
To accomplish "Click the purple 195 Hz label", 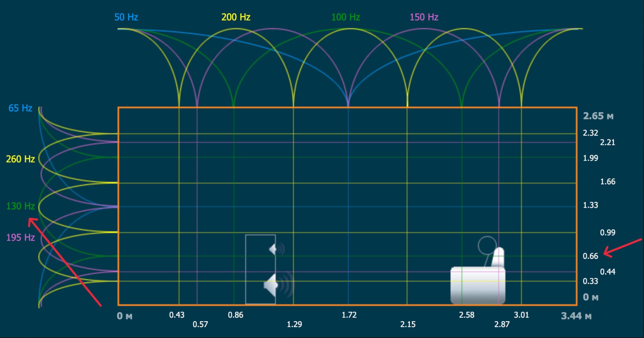I will coord(20,238).
